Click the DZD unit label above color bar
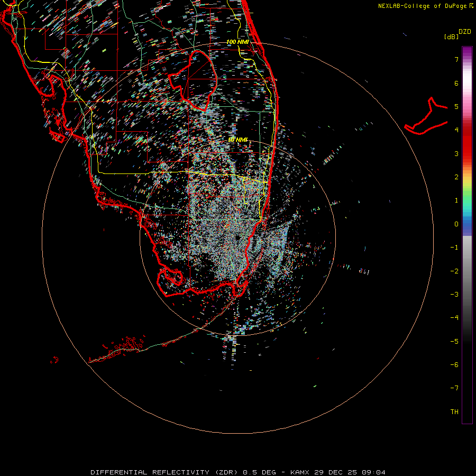The width and height of the screenshot is (476, 476). [465, 32]
